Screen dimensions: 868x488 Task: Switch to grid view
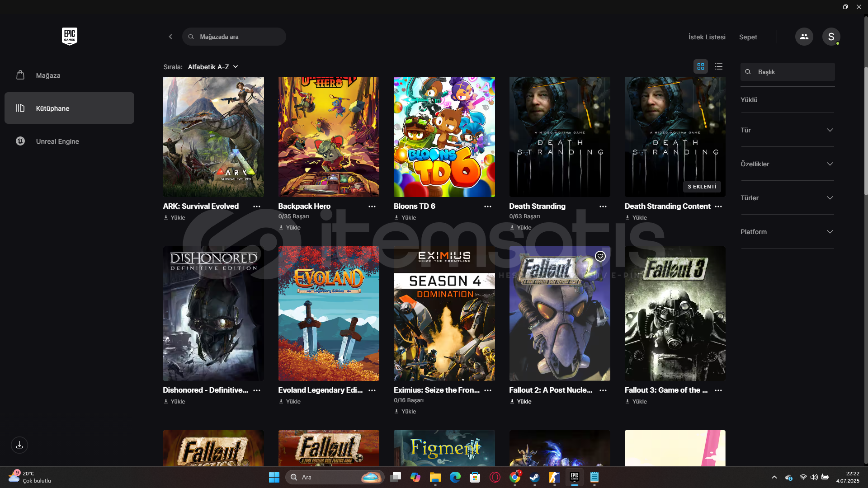tap(701, 66)
